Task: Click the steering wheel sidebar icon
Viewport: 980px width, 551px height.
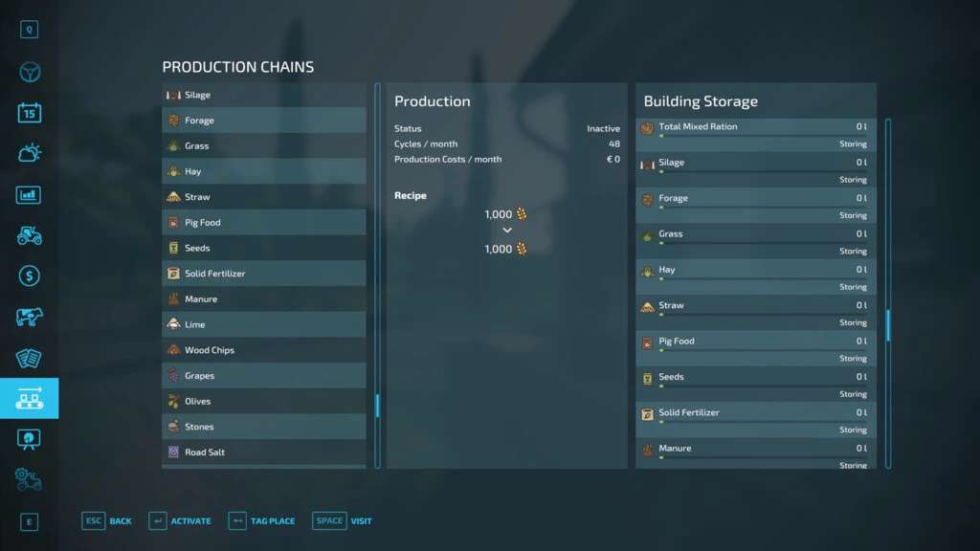Action: click(29, 72)
